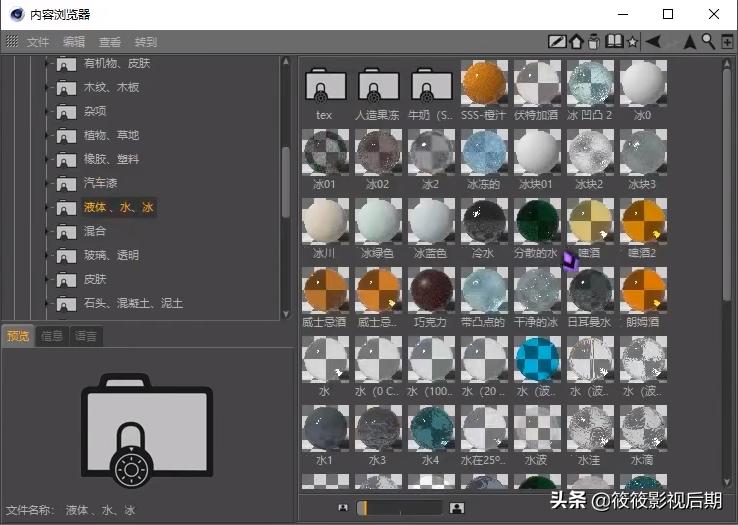Image resolution: width=738 pixels, height=525 pixels.
Task: Select the blue checkered 水 (波.. material
Action: (537, 359)
